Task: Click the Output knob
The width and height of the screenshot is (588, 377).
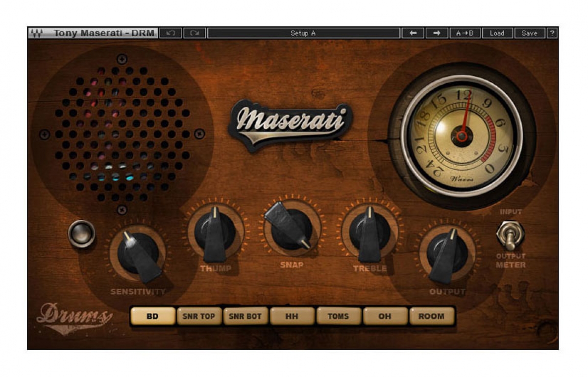Action: tap(447, 254)
